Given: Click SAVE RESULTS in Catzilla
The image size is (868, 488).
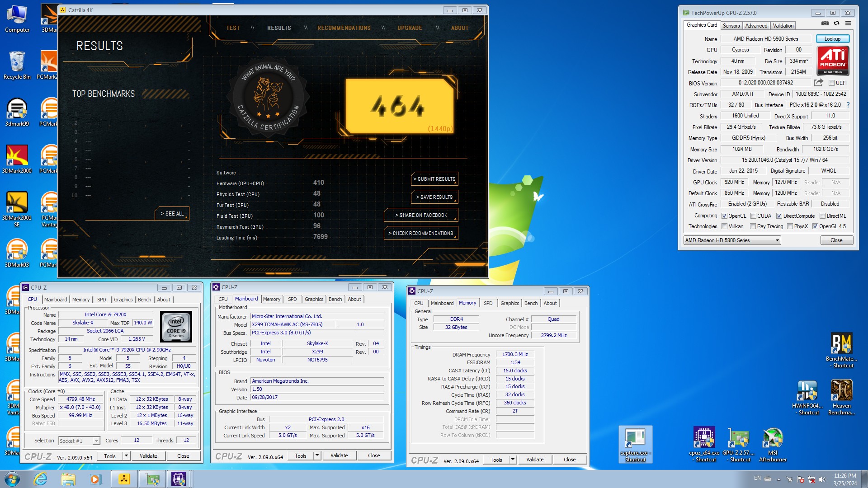Looking at the screenshot, I should click(x=434, y=197).
